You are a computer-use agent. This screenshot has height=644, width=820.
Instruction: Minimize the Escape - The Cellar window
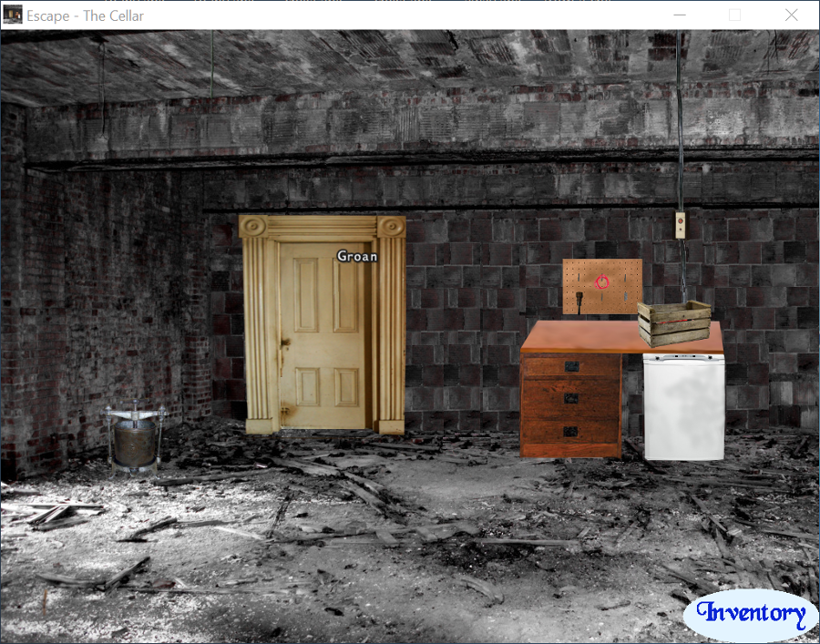680,15
